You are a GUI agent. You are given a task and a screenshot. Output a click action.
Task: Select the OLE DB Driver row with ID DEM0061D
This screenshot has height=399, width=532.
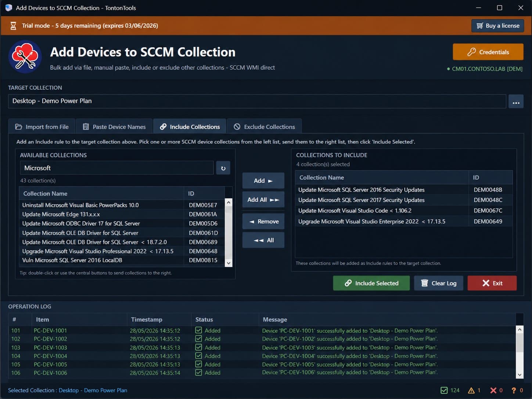click(x=122, y=233)
